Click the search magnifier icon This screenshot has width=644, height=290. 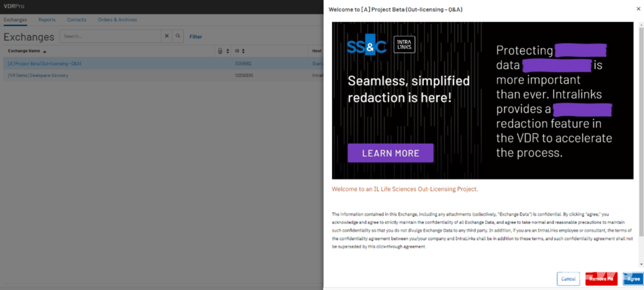click(178, 36)
